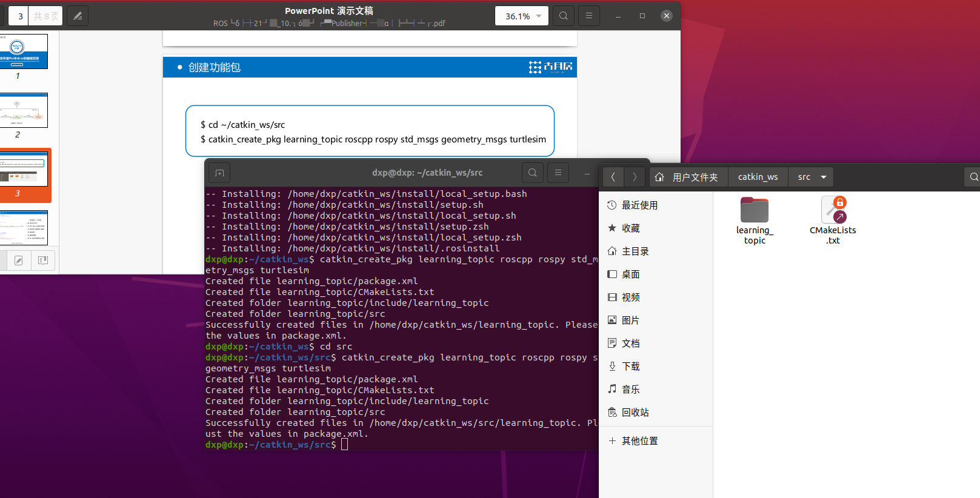Viewport: 980px width, 498px height.
Task: Show bookmarks panel in viewer sidebar
Action: [x=43, y=261]
